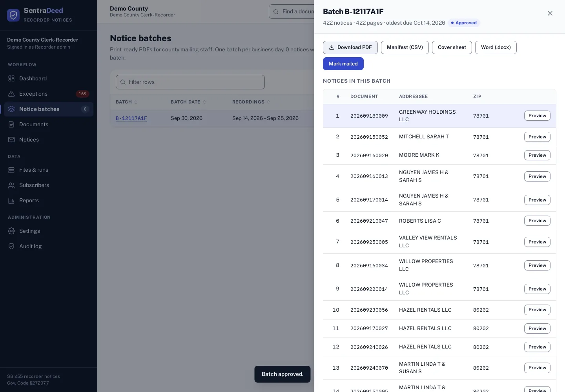Click the Notice batches count badge 0

85,109
